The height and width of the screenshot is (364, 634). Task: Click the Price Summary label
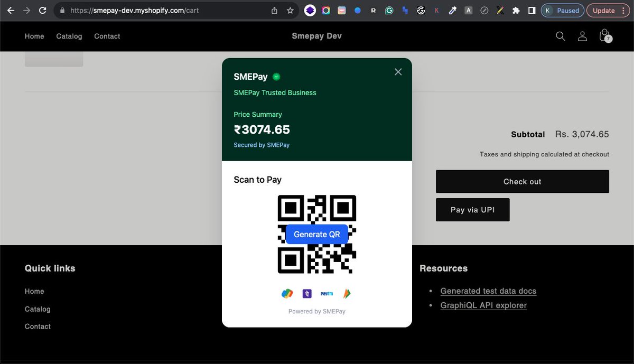pyautogui.click(x=258, y=114)
